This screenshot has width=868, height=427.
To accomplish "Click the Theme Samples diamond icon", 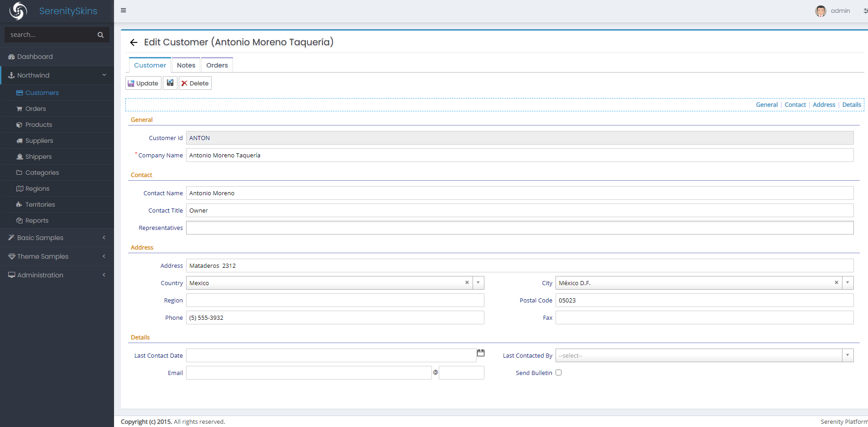I will coord(11,256).
